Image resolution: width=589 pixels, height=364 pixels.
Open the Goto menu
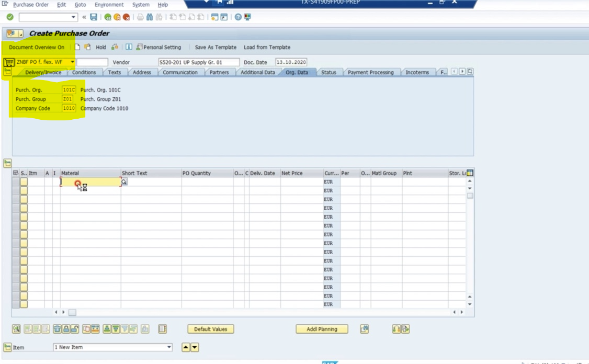[80, 5]
